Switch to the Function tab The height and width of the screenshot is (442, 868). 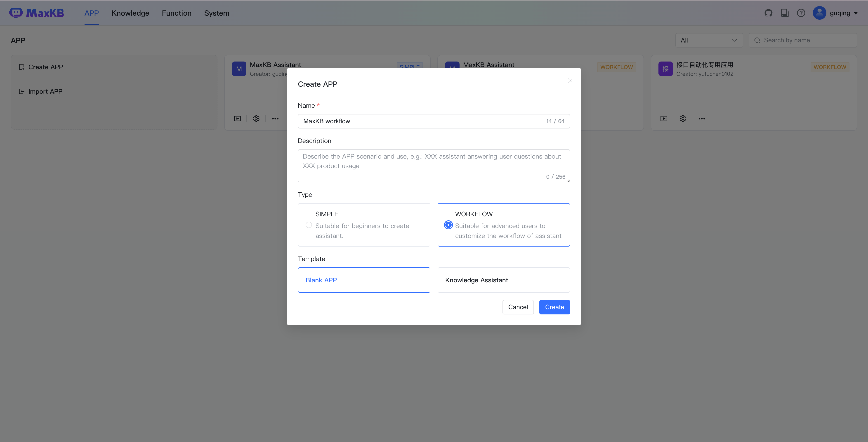tap(177, 13)
